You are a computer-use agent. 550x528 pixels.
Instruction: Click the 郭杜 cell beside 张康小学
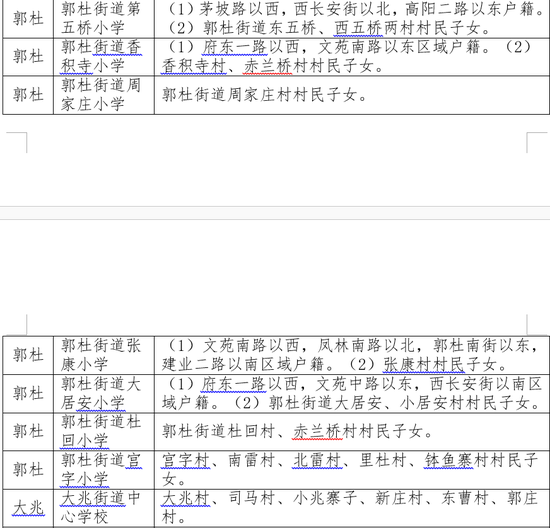[28, 355]
